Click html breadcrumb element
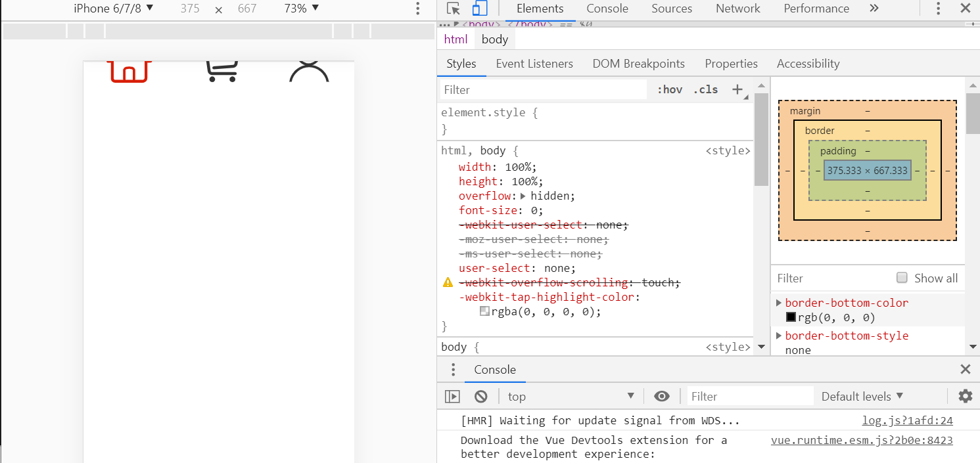 [455, 39]
